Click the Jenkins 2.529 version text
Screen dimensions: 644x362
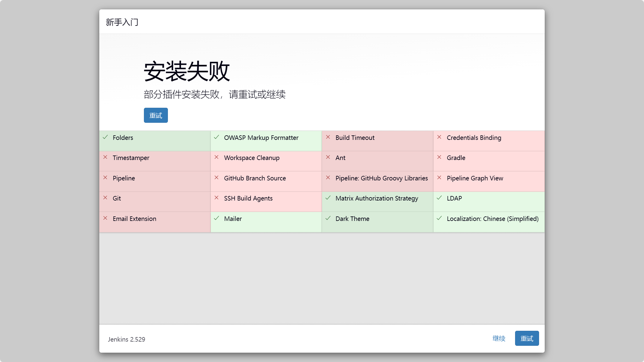pyautogui.click(x=127, y=339)
